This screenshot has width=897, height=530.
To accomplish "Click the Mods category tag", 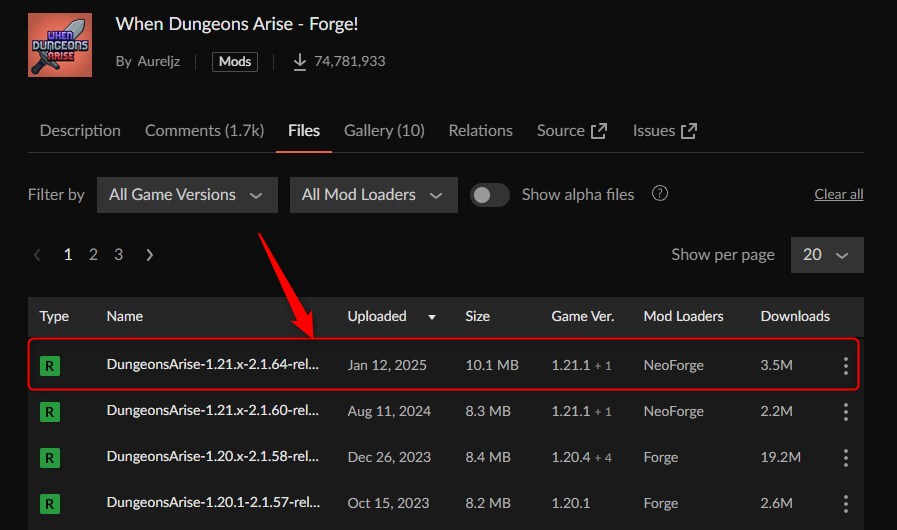I will 235,61.
